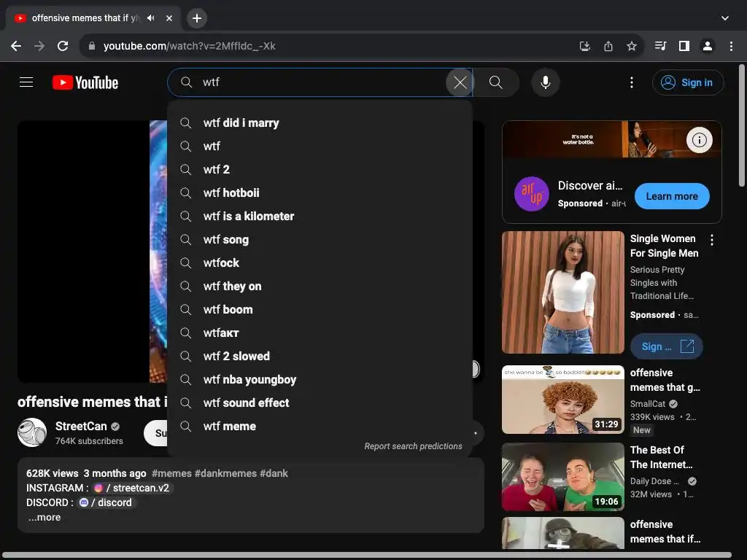The height and width of the screenshot is (560, 747).
Task: Bookmark this tab with the star icon
Action: (632, 46)
